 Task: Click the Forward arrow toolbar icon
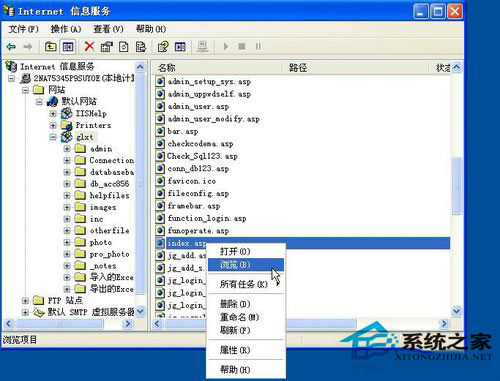pos(27,47)
